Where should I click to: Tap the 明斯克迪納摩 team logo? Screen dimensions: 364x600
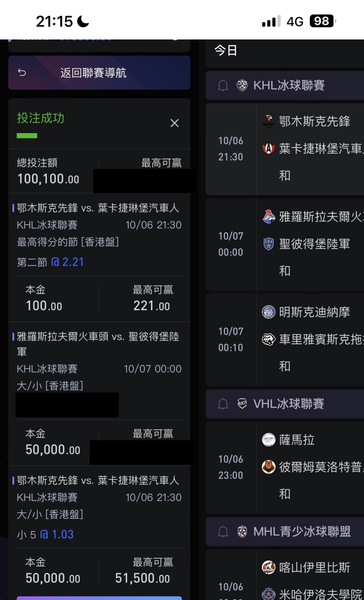pos(269,312)
